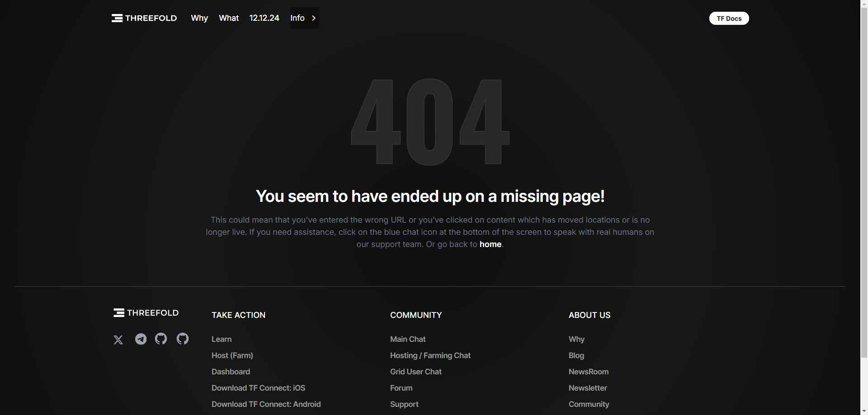Screen dimensions: 868x415
Task: Open the What menu item in navbar
Action: tap(229, 18)
